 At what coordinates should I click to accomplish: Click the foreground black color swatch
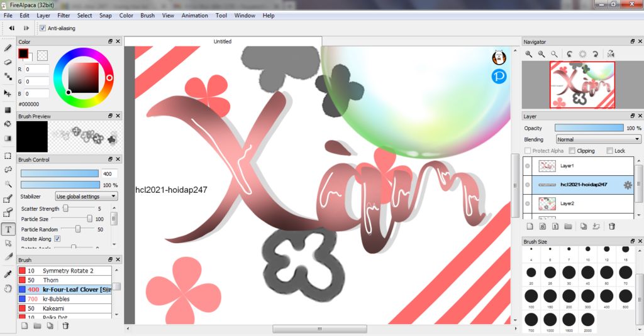pyautogui.click(x=23, y=53)
